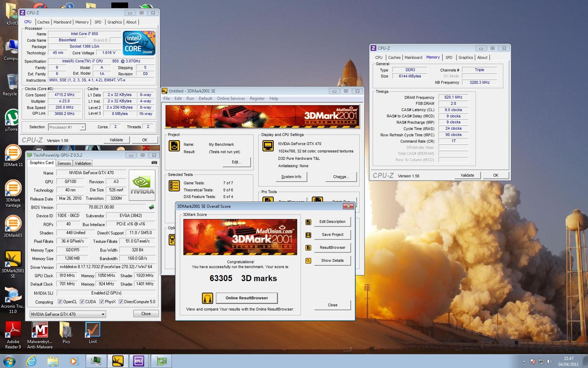Open the Pics folder on the desktop
The height and width of the screenshot is (368, 588).
66,333
